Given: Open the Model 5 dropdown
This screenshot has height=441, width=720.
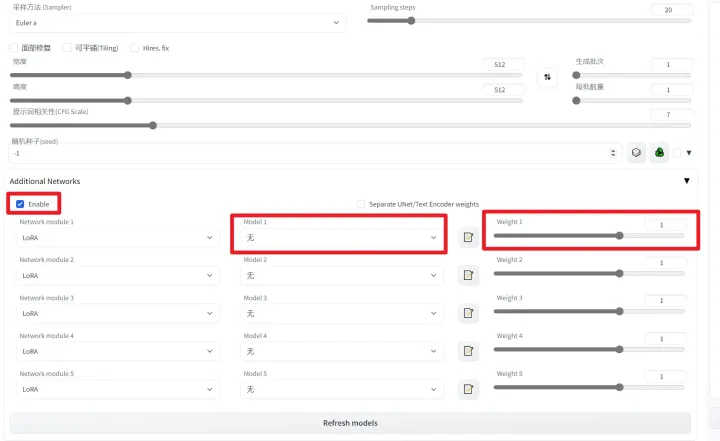Looking at the screenshot, I should pos(341,390).
